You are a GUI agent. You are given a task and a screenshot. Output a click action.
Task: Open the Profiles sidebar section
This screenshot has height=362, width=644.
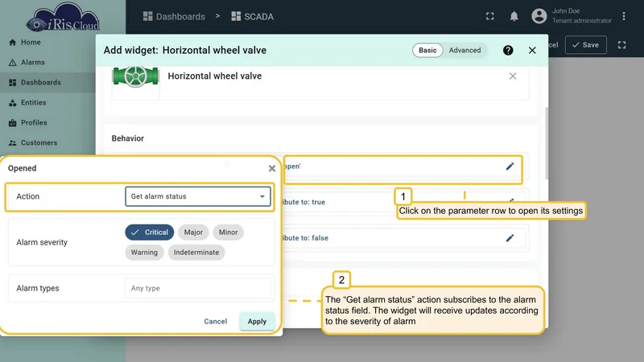point(34,123)
